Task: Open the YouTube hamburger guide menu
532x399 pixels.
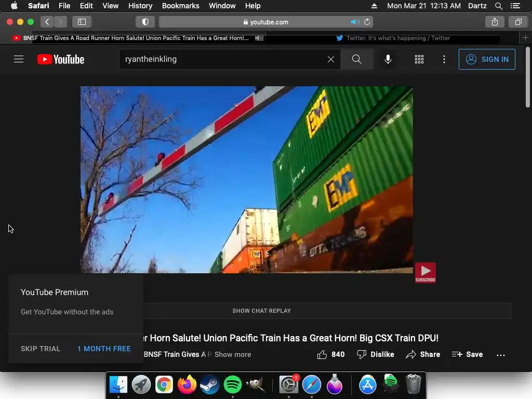Action: (19, 59)
